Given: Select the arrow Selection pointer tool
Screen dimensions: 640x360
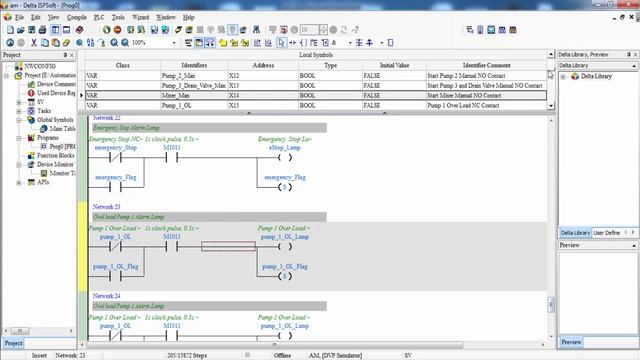Looking at the screenshot, I should pyautogui.click(x=281, y=42).
